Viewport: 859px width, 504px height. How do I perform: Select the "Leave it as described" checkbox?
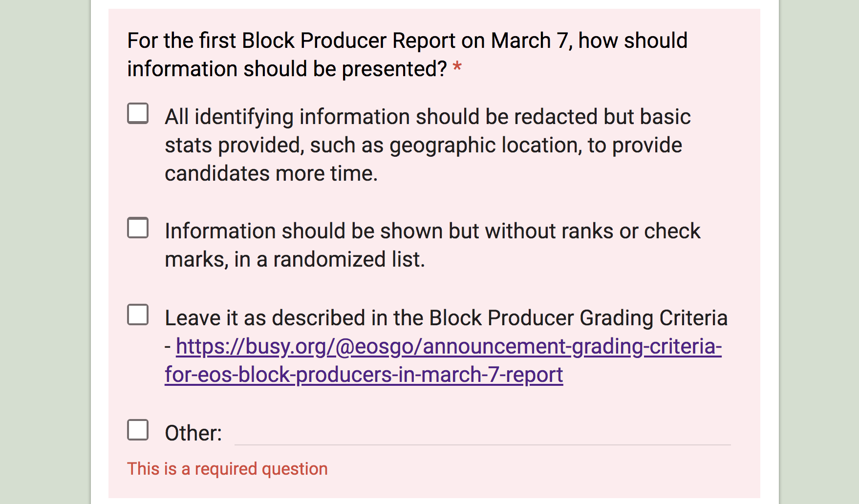pyautogui.click(x=138, y=315)
